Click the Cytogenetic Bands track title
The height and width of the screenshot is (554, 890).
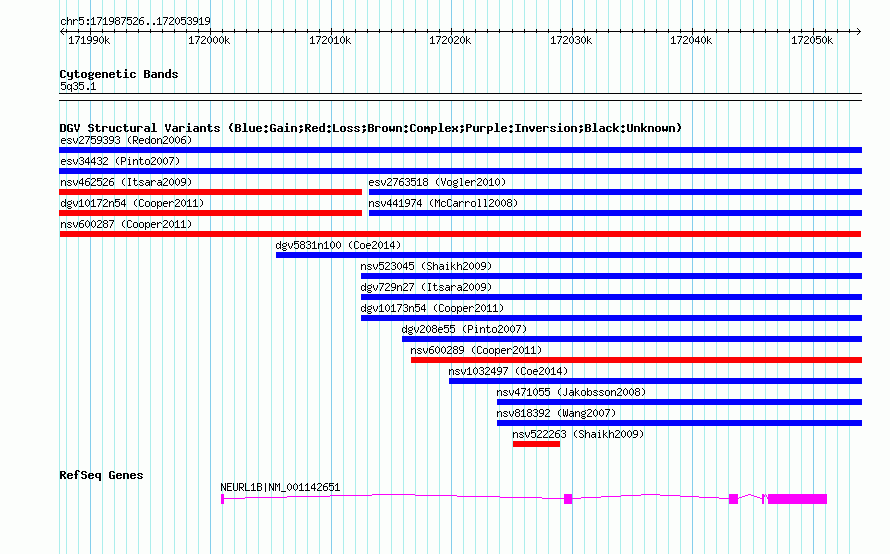pyautogui.click(x=119, y=74)
